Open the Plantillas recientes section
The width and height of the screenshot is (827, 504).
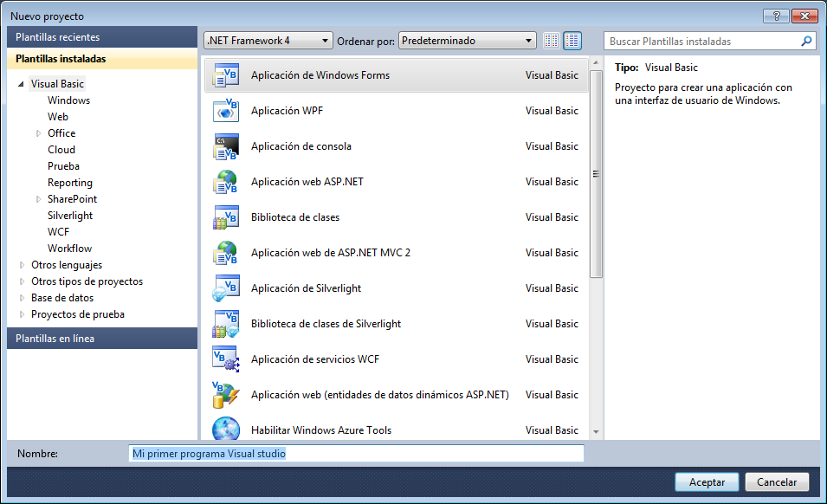point(101,36)
